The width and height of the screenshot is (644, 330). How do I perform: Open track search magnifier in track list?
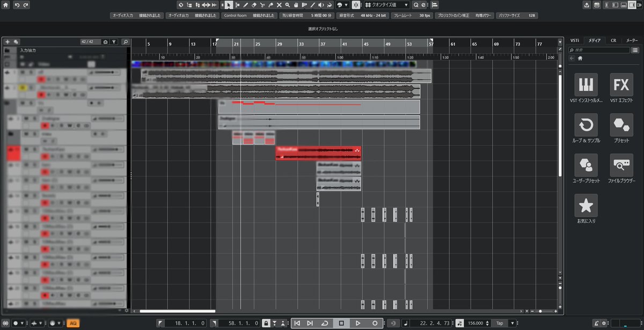pyautogui.click(x=125, y=41)
